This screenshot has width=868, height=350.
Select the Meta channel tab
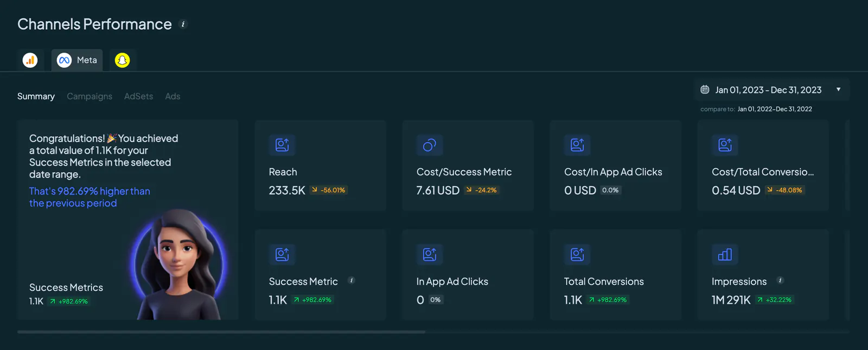coord(77,60)
